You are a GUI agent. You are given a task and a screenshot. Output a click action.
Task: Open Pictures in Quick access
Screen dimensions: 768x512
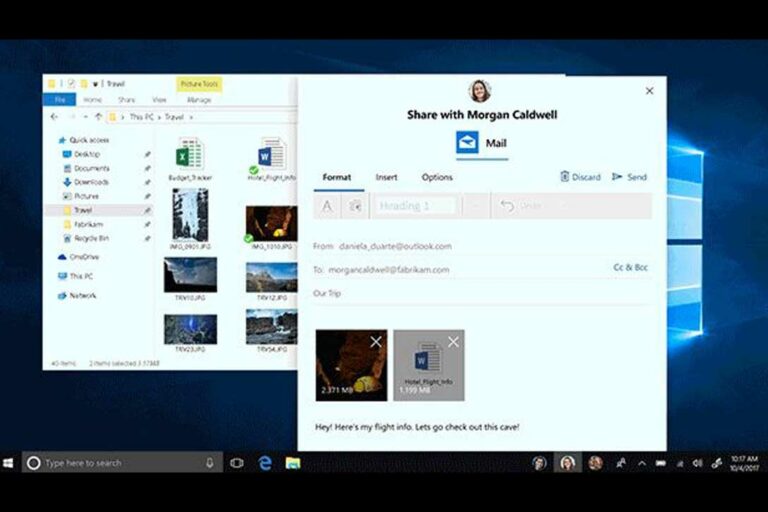[81, 196]
